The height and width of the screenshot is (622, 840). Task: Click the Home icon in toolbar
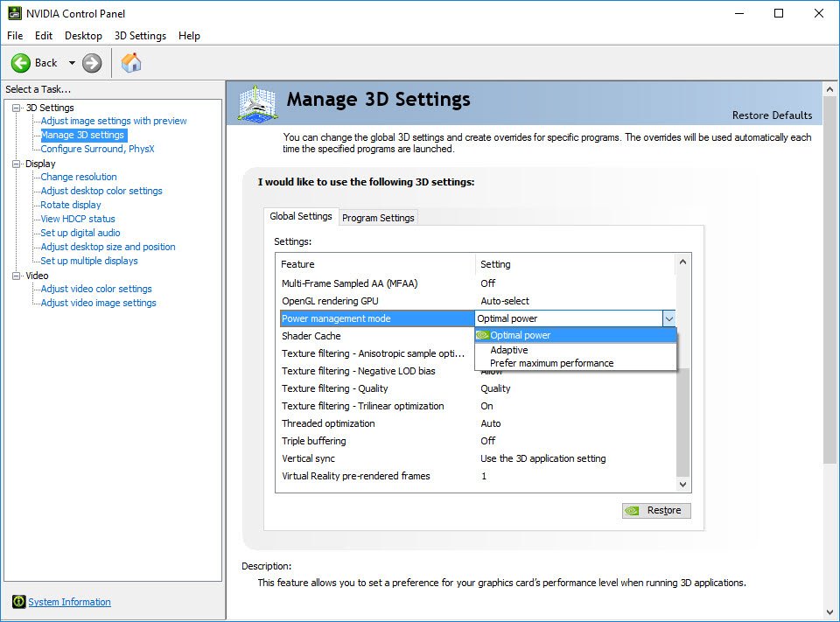coord(131,63)
